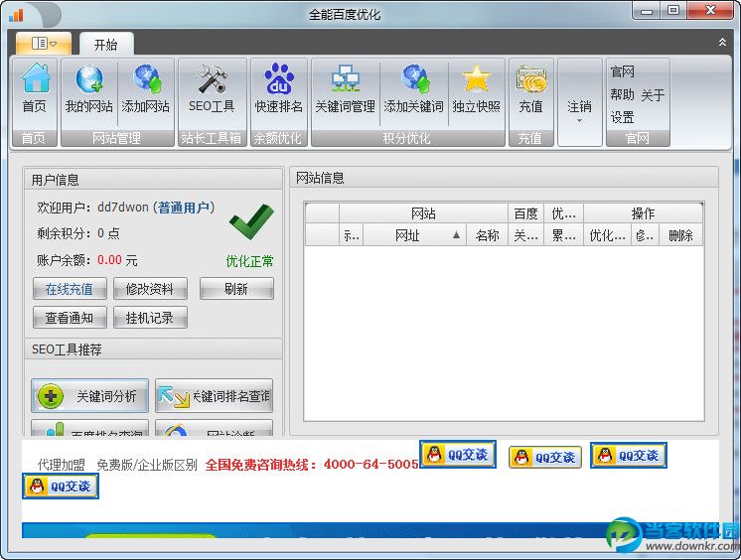Sort by the 网址 column header
The image size is (741, 560).
(x=414, y=235)
